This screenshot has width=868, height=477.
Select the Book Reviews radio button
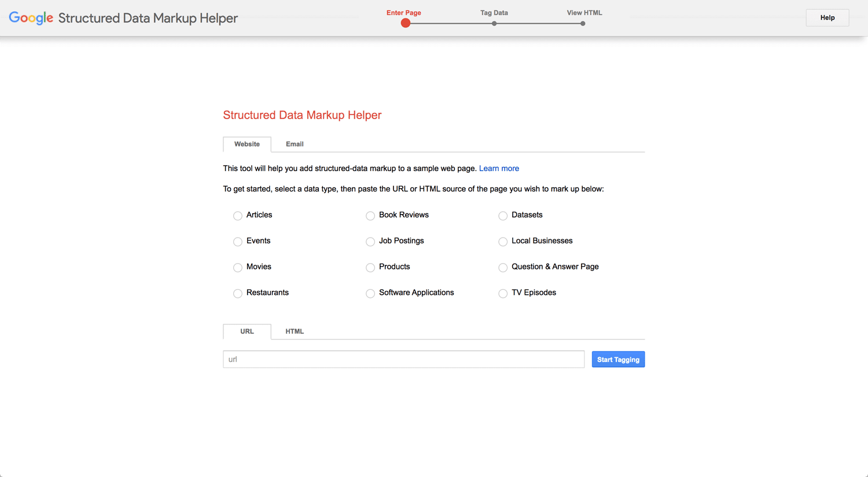[370, 216]
